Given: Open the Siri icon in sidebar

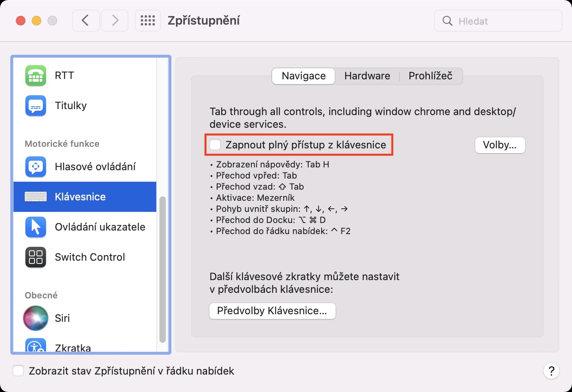Looking at the screenshot, I should (x=36, y=318).
